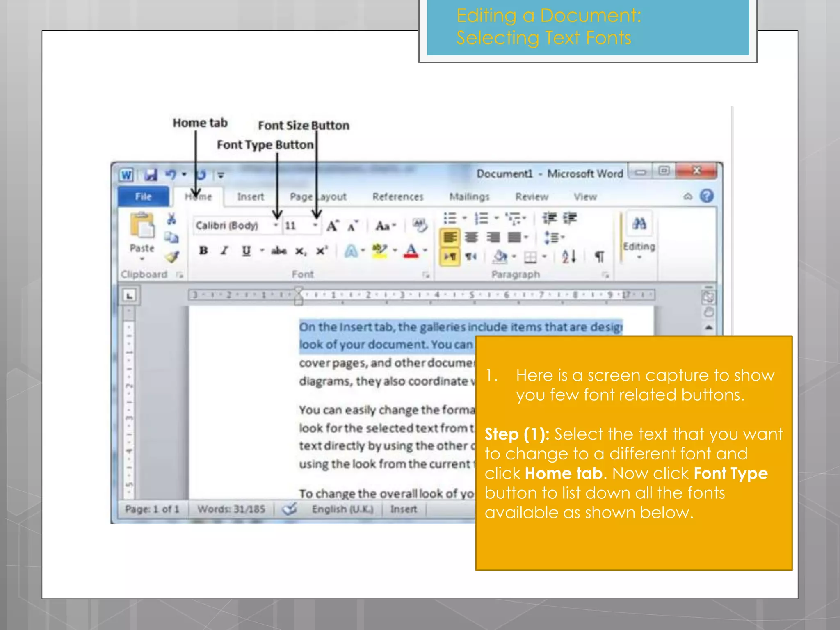The image size is (840, 630).
Task: Open the References ribbon tab
Action: (397, 197)
